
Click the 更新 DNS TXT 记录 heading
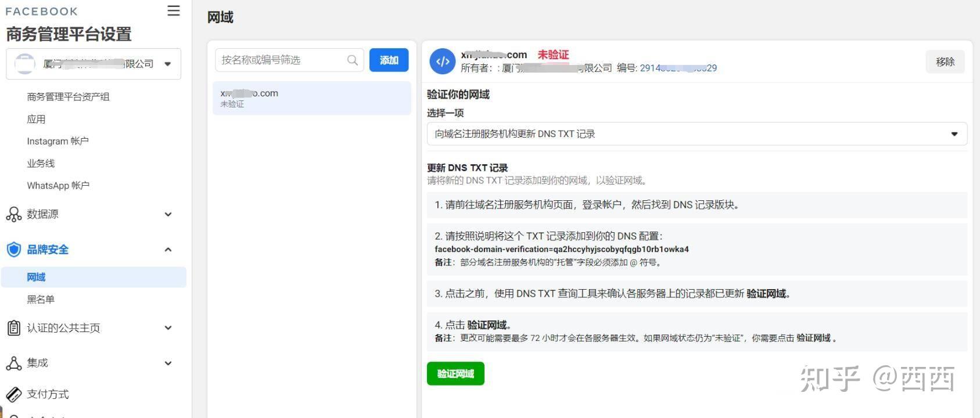click(x=468, y=168)
